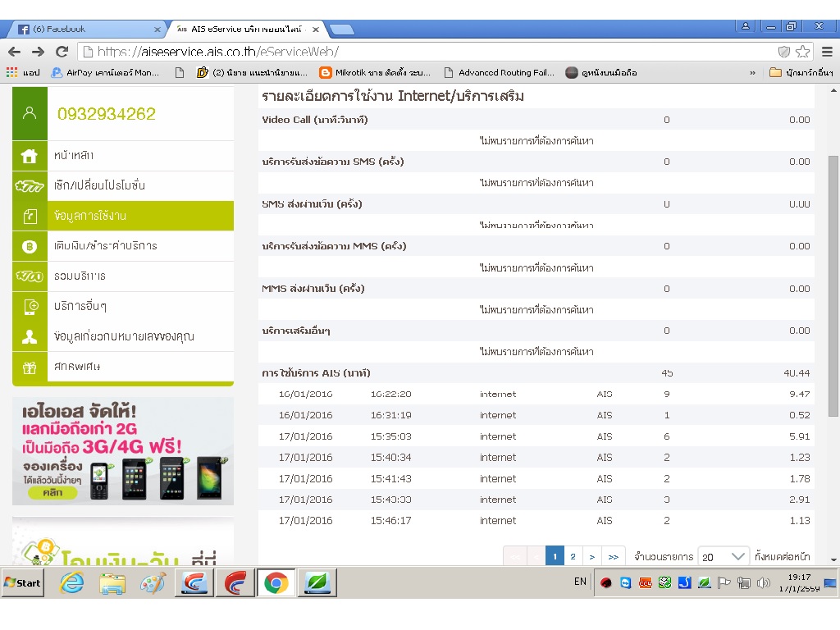Open the file explorer folder on the taskbar
Image resolution: width=840 pixels, height=630 pixels.
click(112, 583)
